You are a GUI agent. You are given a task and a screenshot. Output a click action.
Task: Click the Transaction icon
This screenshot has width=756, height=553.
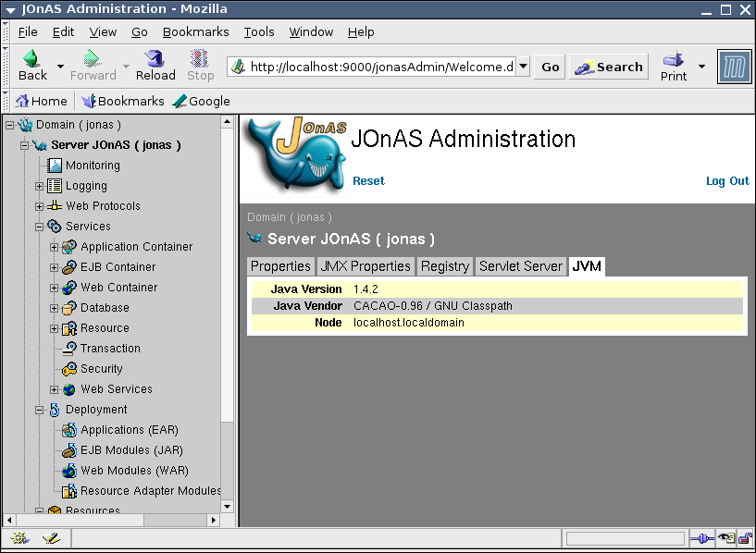coord(69,349)
